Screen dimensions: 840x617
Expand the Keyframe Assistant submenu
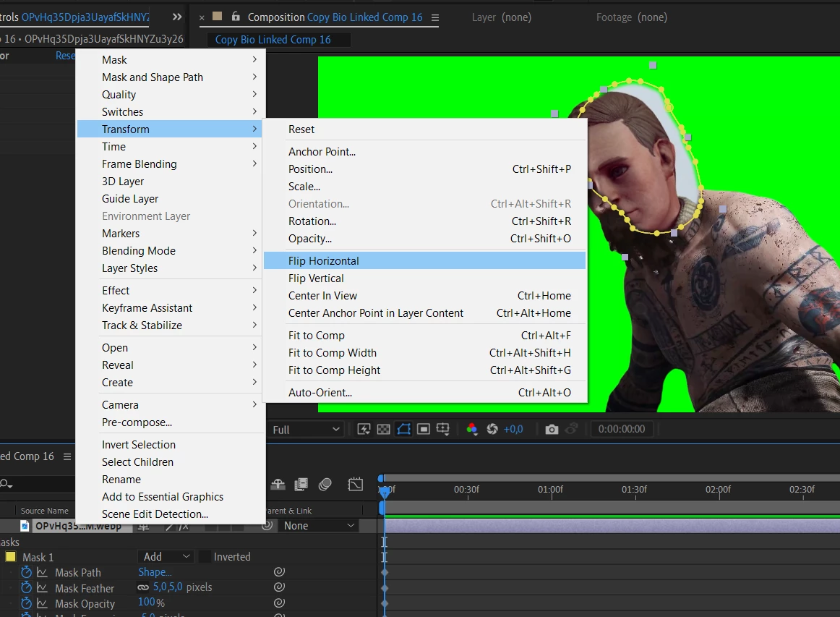coord(170,307)
